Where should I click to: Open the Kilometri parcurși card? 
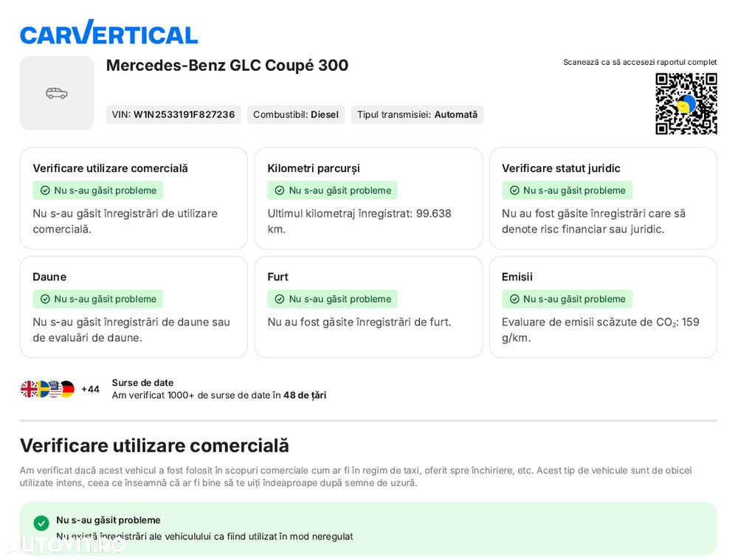coord(368,198)
